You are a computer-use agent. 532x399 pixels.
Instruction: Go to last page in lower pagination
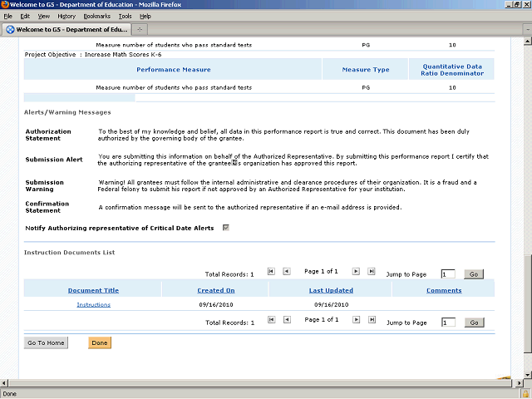(372, 319)
